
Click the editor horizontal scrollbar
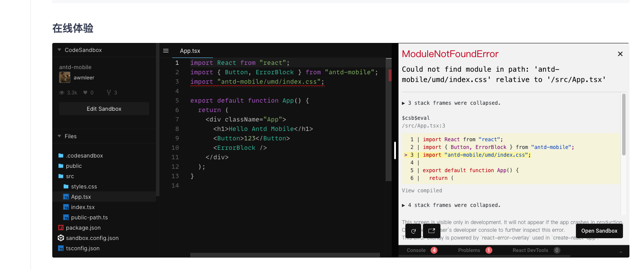285,255
